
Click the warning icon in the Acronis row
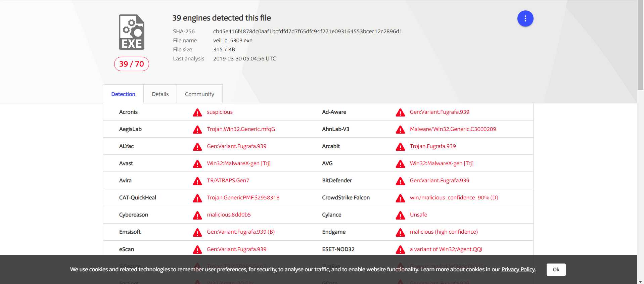click(x=197, y=112)
